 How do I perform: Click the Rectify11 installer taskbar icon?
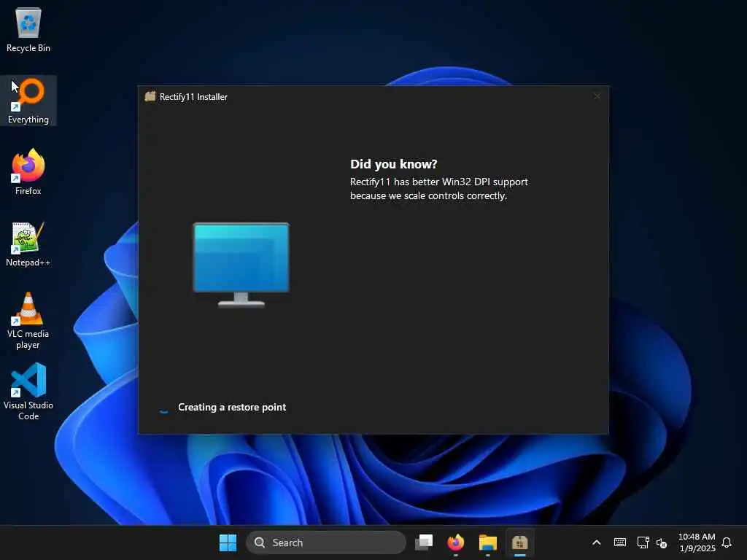(x=519, y=542)
